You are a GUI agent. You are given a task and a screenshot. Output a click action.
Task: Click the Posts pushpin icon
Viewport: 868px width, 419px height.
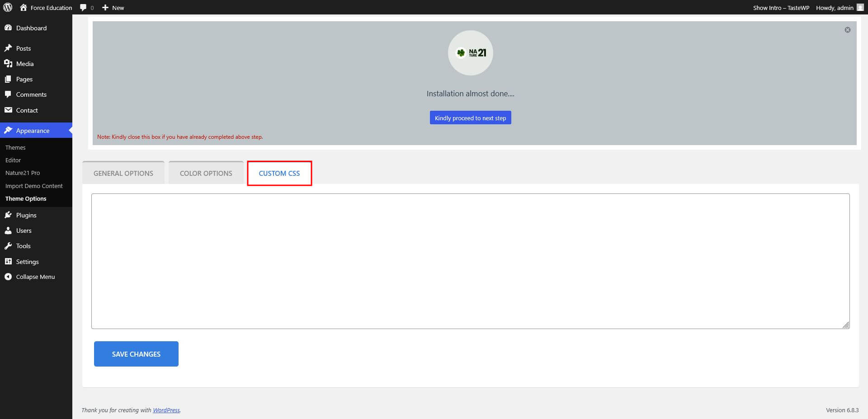tap(8, 48)
